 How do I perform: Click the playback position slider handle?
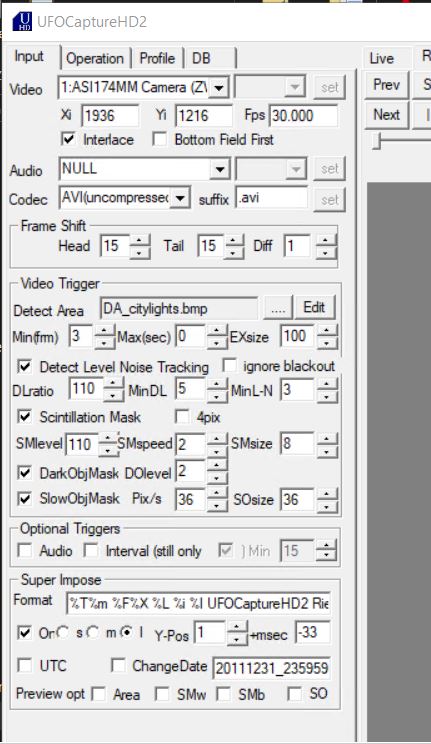pos(377,141)
